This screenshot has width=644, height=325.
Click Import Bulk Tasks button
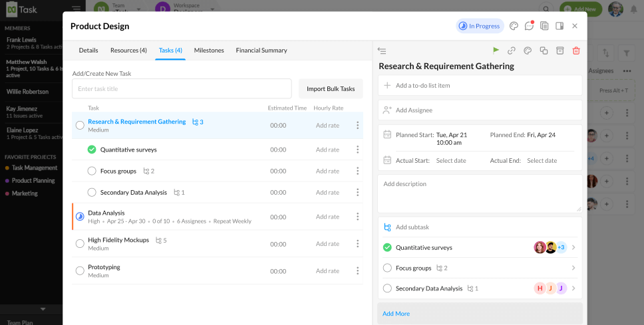331,88
